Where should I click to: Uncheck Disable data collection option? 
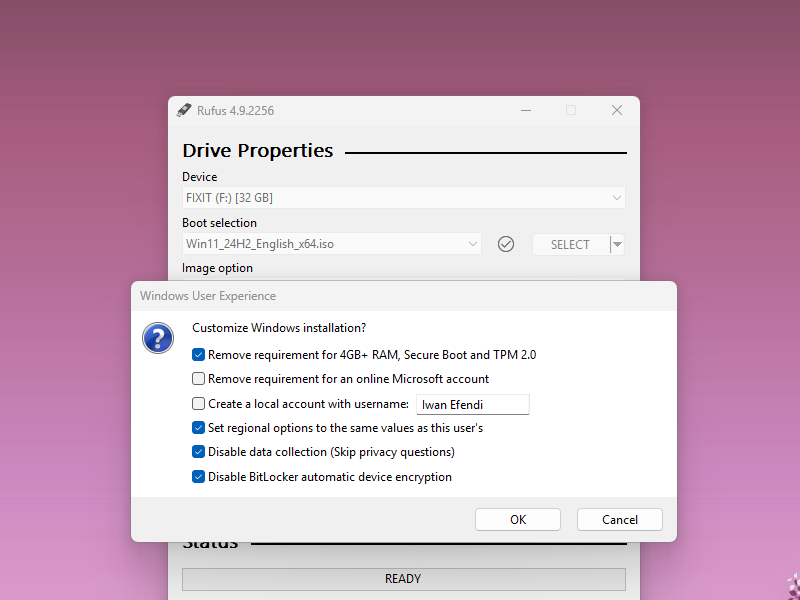[199, 452]
